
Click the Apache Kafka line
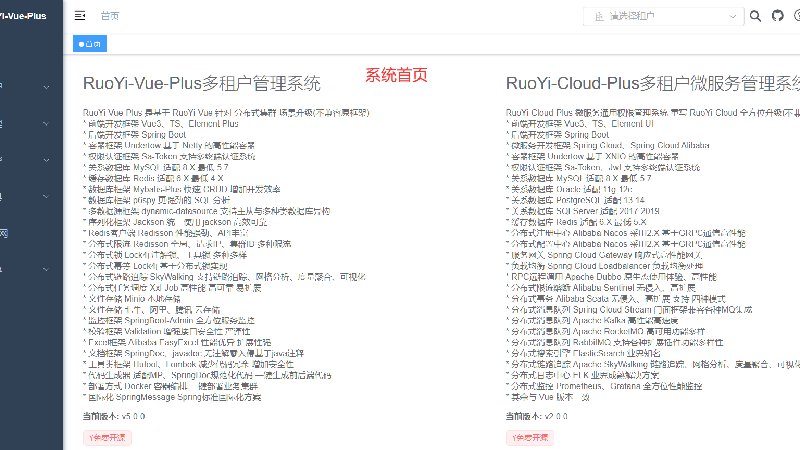coord(592,320)
